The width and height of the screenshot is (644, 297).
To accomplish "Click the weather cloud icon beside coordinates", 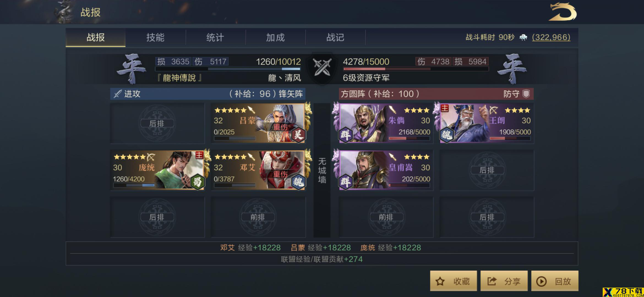I will click(523, 37).
